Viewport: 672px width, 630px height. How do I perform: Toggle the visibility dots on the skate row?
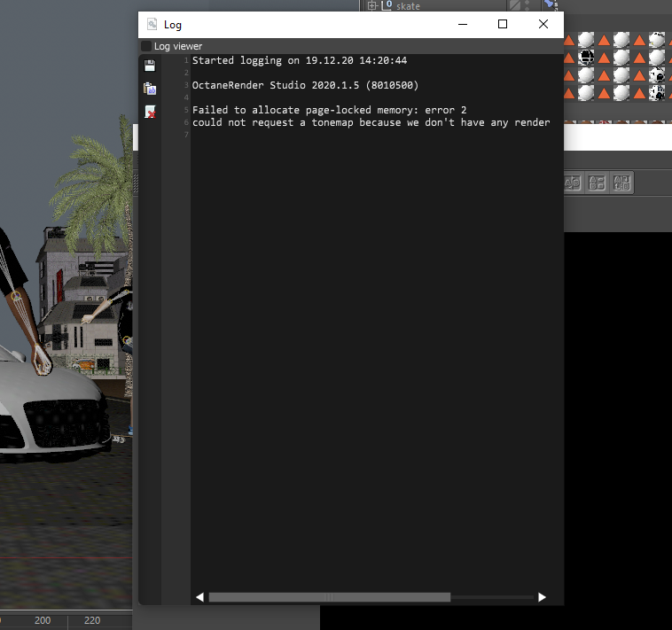(527, 5)
